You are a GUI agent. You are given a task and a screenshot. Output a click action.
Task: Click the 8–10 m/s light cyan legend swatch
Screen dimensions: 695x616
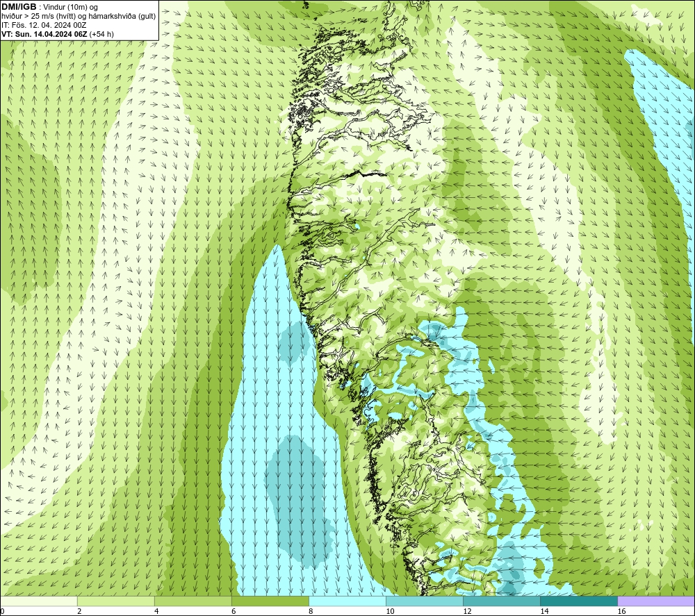(x=347, y=601)
